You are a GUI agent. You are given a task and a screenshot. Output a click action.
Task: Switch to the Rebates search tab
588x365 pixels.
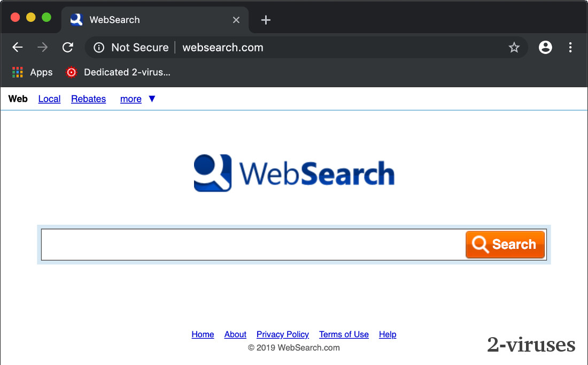(x=88, y=99)
